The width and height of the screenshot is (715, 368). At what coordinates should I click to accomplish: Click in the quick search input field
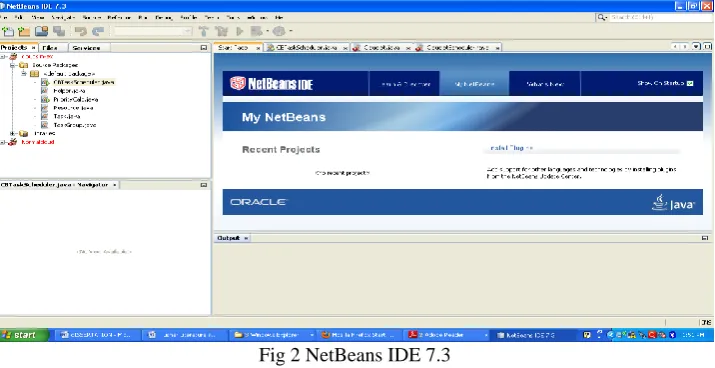click(x=661, y=17)
